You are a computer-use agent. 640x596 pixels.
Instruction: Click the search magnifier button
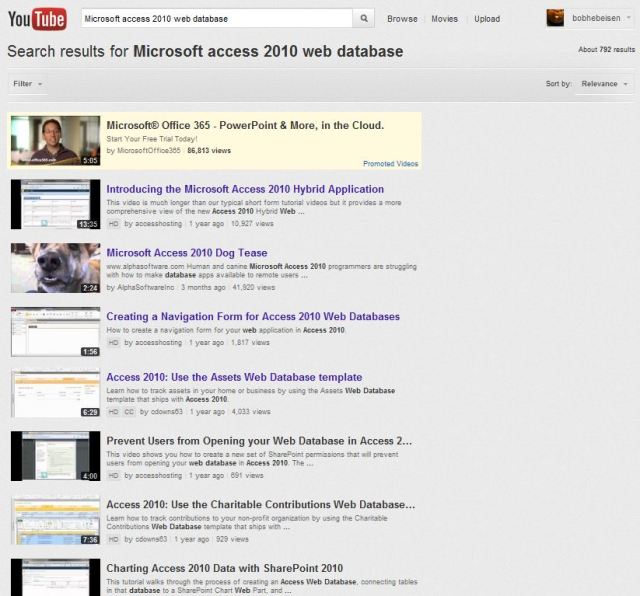(x=365, y=18)
